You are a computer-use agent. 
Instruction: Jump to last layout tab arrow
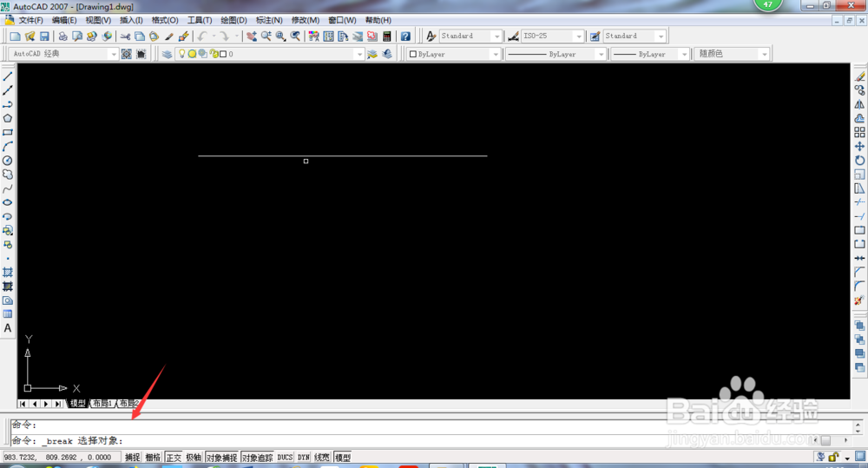click(57, 404)
